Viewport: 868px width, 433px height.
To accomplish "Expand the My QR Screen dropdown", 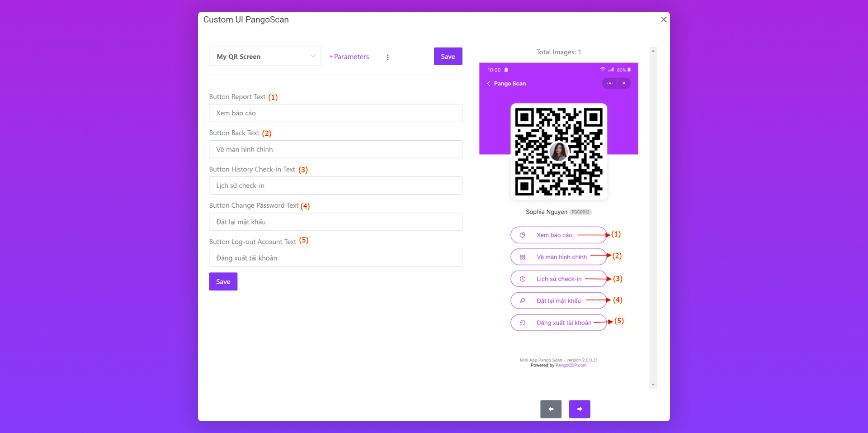I will point(265,57).
